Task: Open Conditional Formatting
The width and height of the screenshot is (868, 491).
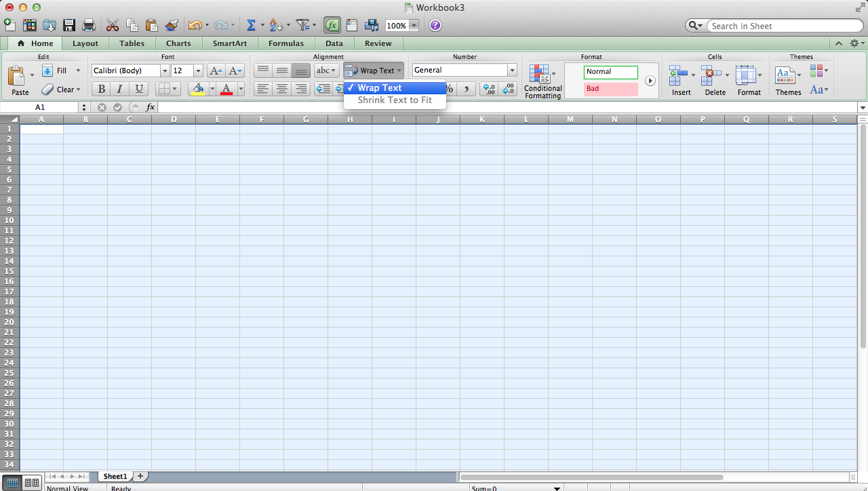Action: pyautogui.click(x=542, y=82)
